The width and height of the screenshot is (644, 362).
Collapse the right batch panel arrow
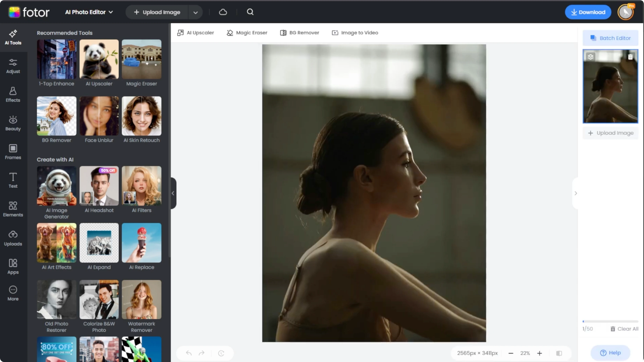[576, 193]
